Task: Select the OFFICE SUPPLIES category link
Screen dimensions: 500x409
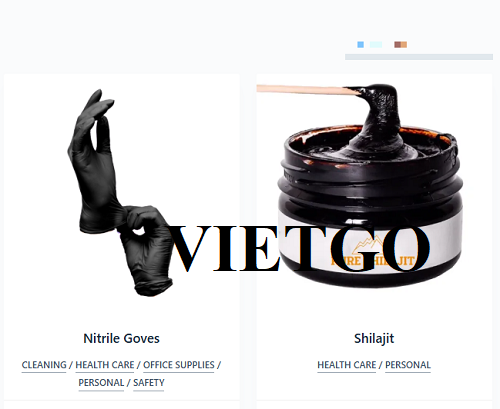Action: click(179, 365)
